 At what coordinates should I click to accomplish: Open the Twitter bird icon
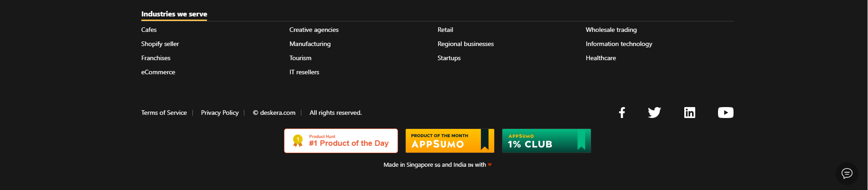[654, 113]
